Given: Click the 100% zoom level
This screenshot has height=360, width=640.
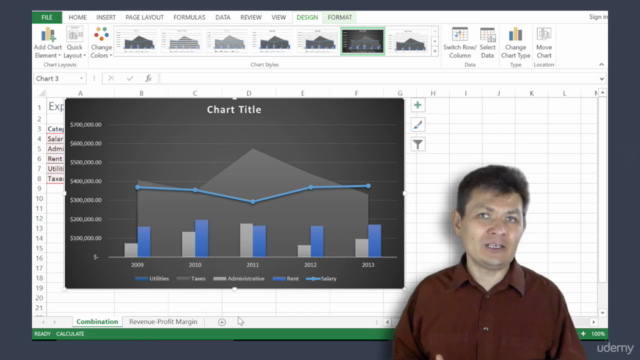Looking at the screenshot, I should coord(598,334).
